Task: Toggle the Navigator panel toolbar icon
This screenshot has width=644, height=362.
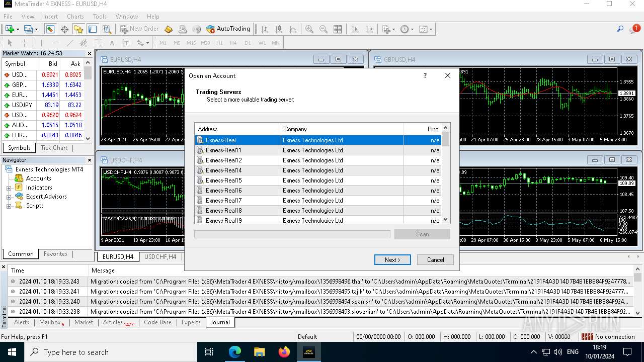Action: pos(78,29)
